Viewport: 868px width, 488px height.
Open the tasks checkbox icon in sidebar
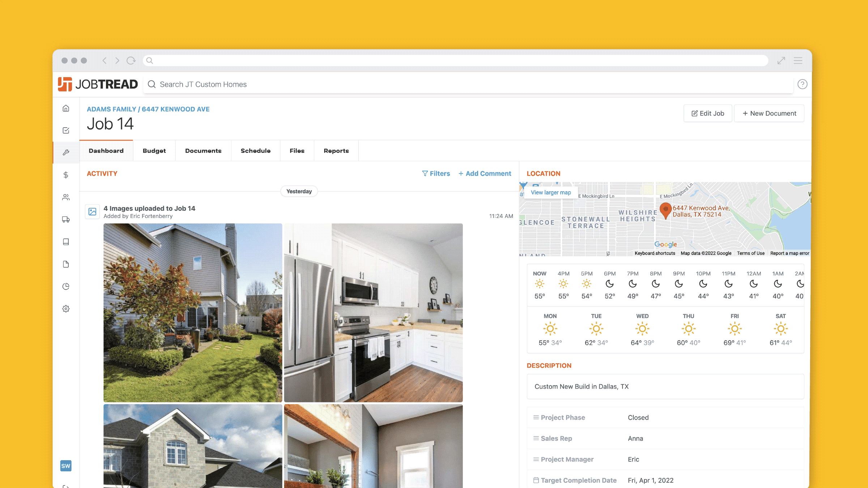tap(66, 130)
